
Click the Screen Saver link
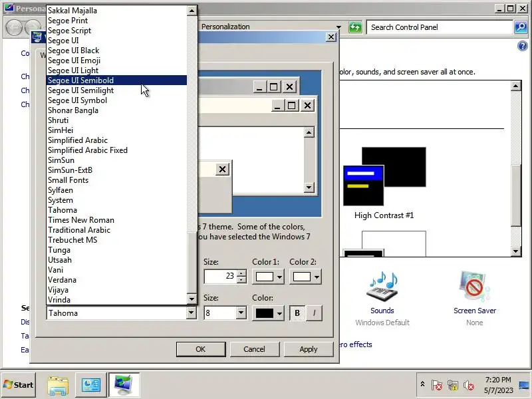click(475, 311)
